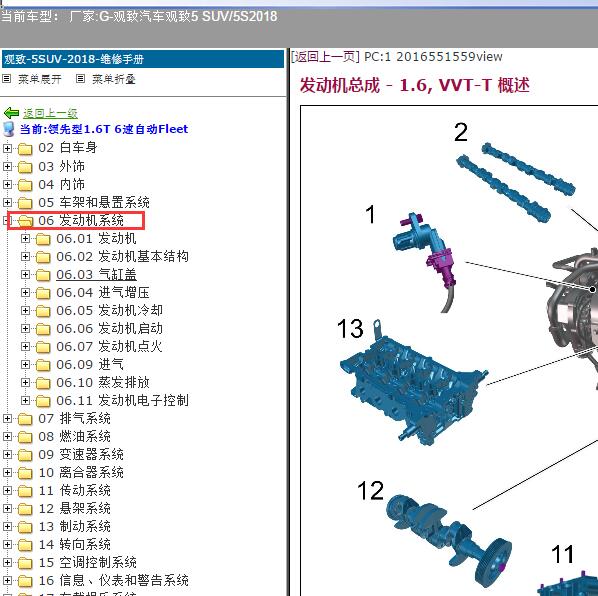This screenshot has width=598, height=596.
Task: Select the 14 转向系统 tree item
Action: click(x=74, y=545)
